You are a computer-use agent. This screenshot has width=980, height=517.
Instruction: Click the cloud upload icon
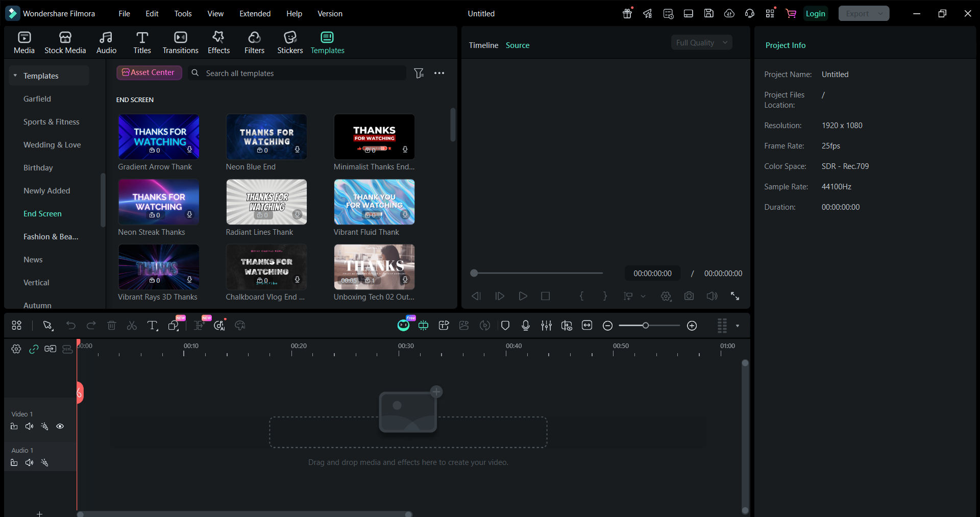point(729,13)
